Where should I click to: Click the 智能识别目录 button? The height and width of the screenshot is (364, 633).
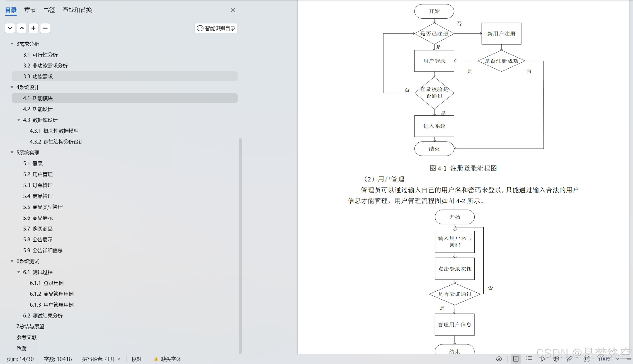click(x=216, y=28)
